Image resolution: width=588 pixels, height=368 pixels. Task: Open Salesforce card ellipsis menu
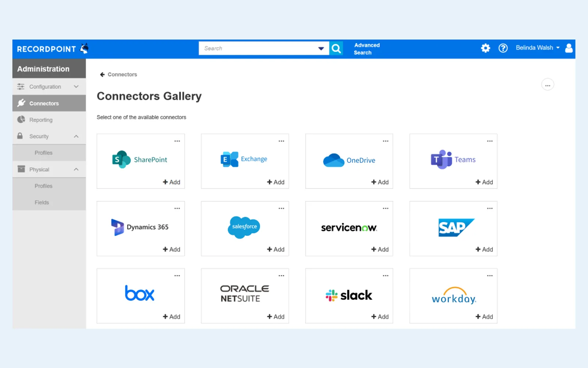click(x=281, y=208)
